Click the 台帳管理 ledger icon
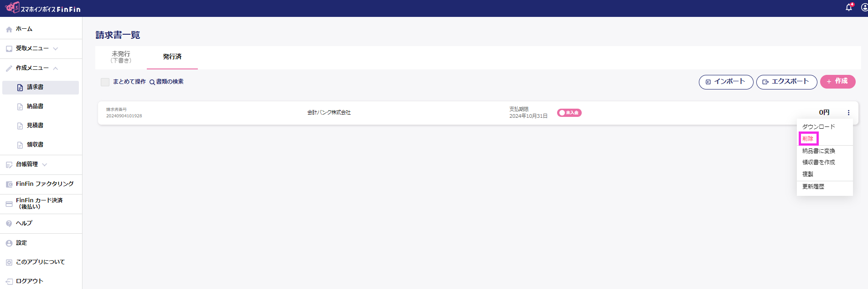This screenshot has width=868, height=289. [x=9, y=164]
